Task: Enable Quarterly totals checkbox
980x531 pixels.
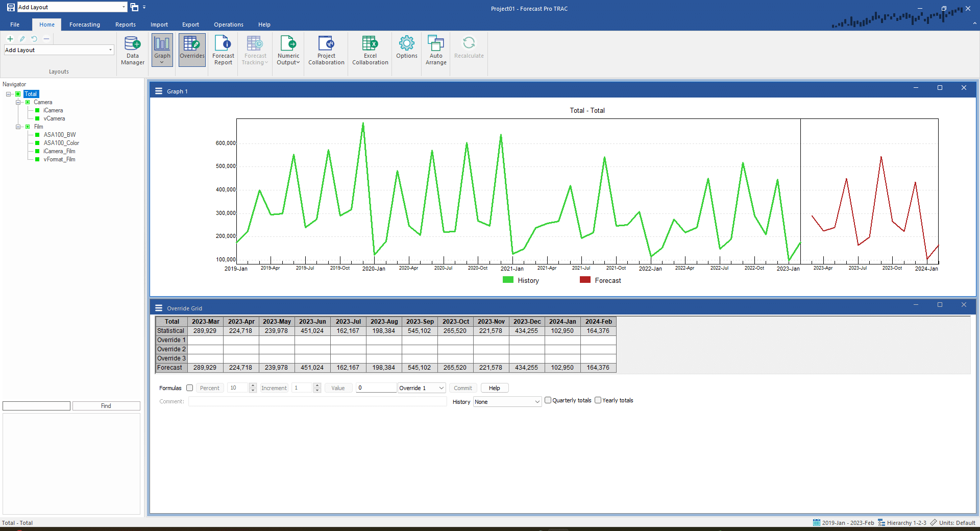Action: pos(548,400)
